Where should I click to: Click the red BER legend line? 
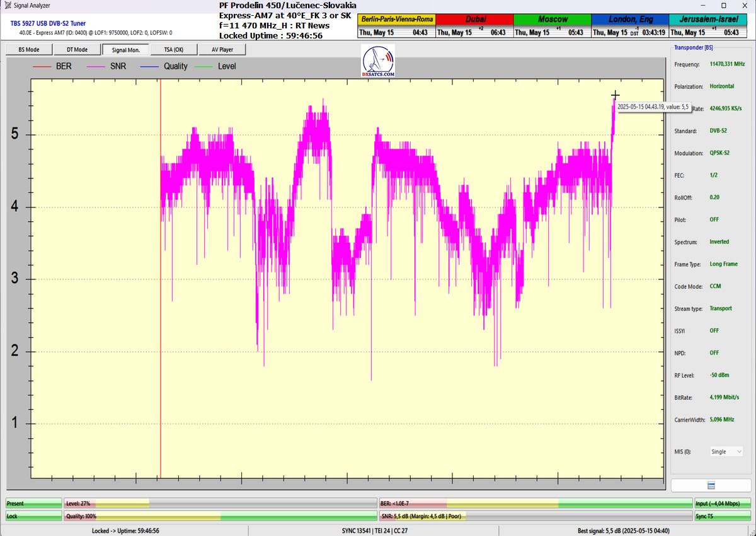(x=41, y=66)
